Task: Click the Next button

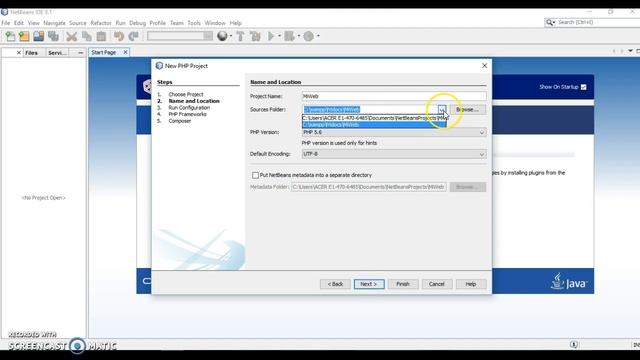Action: pyautogui.click(x=369, y=284)
